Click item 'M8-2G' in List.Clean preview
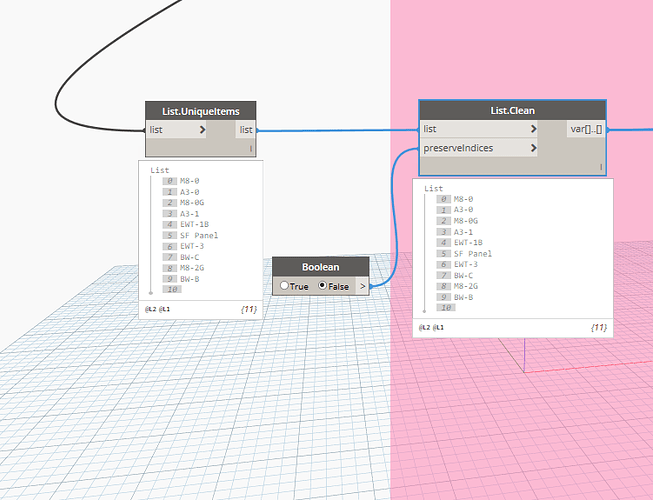 (x=466, y=286)
